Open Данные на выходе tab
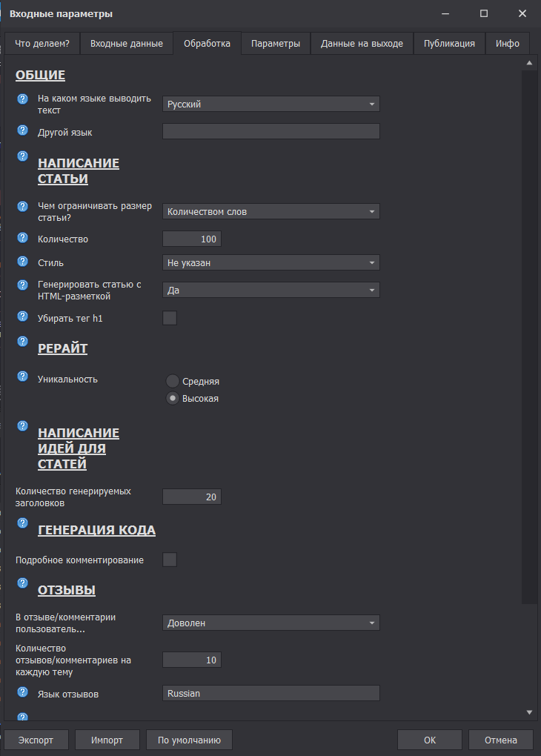This screenshot has width=541, height=756. coord(362,44)
